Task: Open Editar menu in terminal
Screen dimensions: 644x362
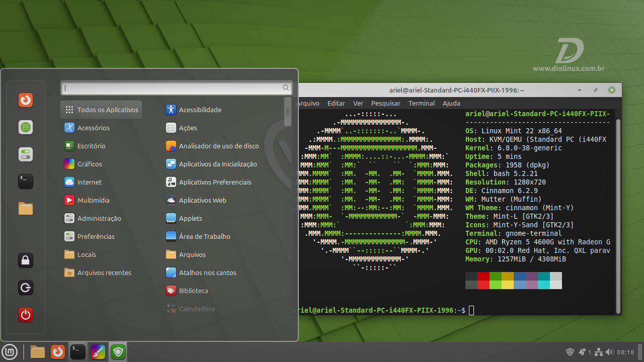Action: (336, 103)
